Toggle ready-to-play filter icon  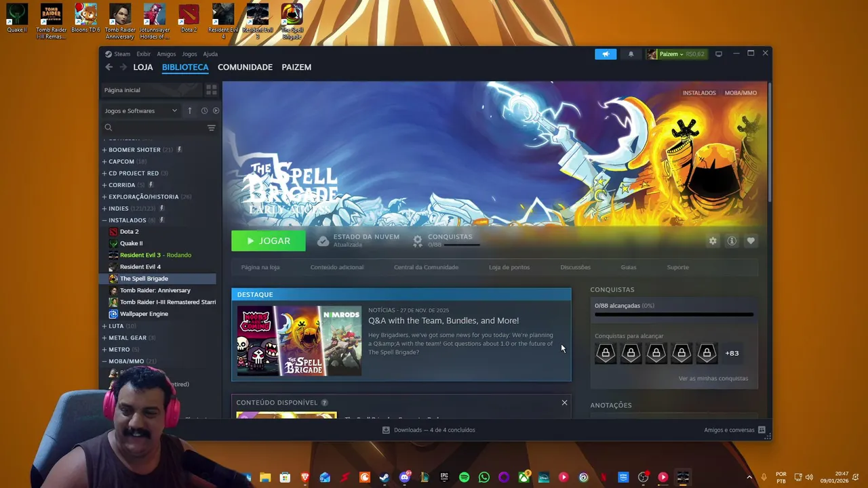coord(216,110)
